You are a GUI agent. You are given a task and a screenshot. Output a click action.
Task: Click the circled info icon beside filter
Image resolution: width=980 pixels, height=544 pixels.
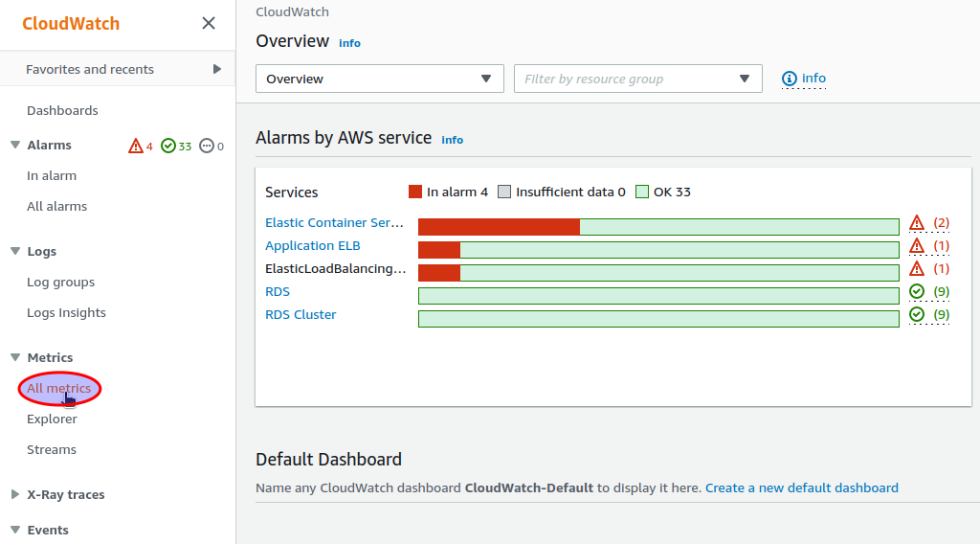point(790,79)
